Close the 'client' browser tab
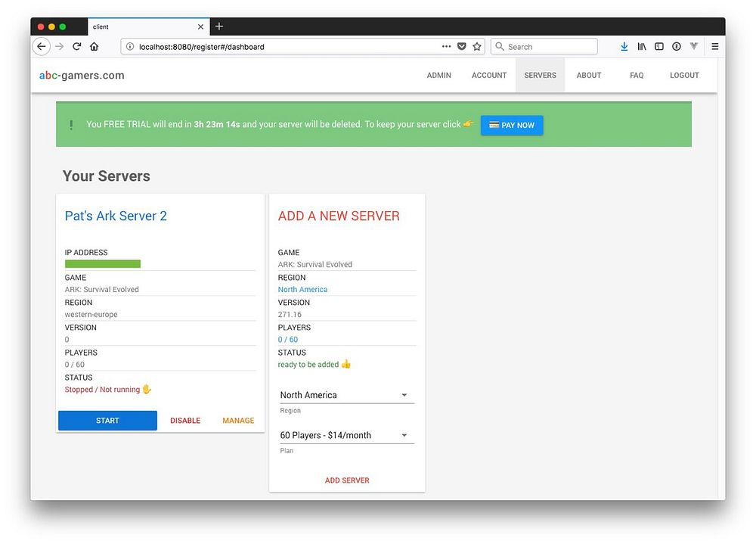 200,27
